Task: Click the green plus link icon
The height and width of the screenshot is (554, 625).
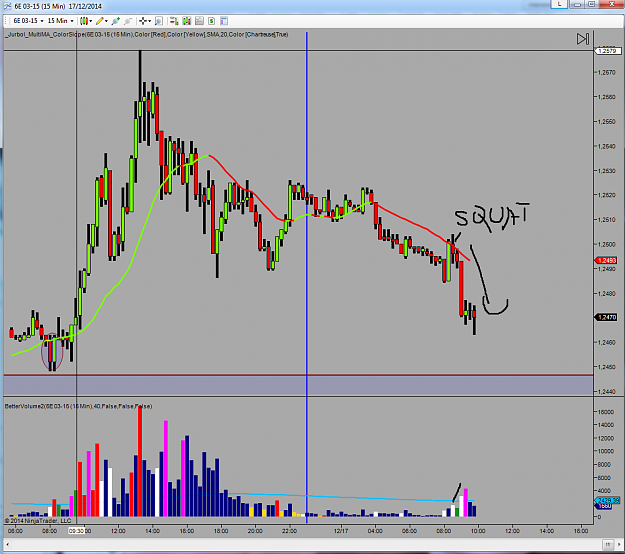Action: point(116,21)
